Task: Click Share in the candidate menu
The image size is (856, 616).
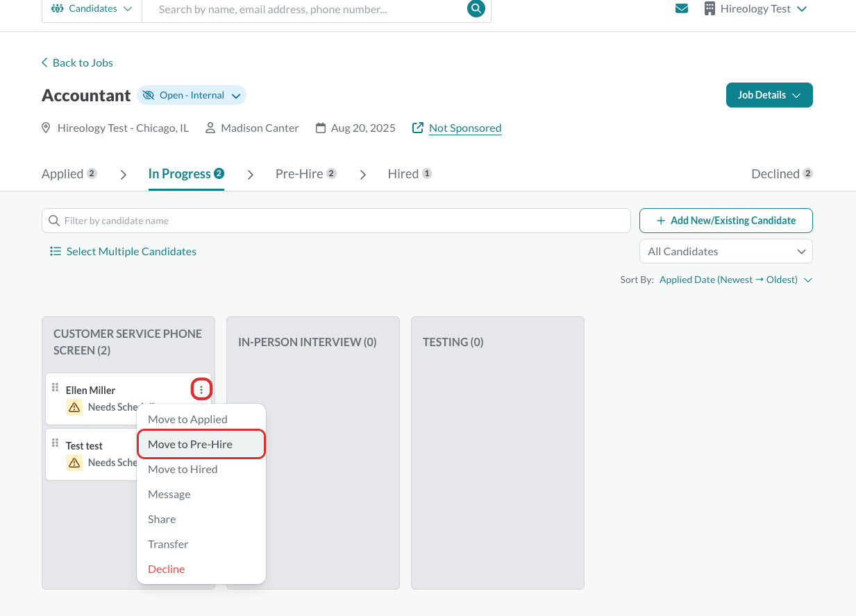Action: tap(201, 519)
